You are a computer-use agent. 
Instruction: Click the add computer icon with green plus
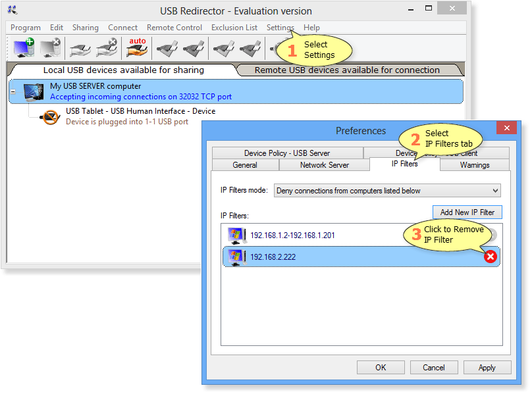(x=24, y=48)
